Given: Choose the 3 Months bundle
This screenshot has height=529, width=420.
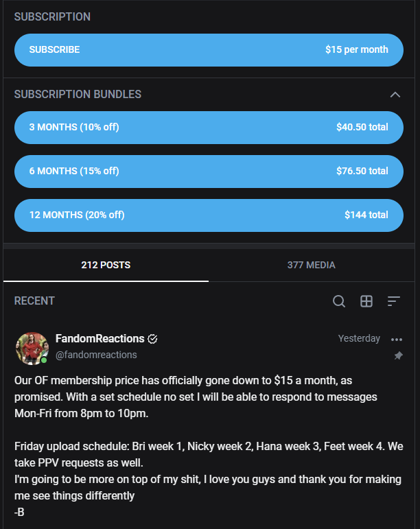Looking at the screenshot, I should point(209,128).
